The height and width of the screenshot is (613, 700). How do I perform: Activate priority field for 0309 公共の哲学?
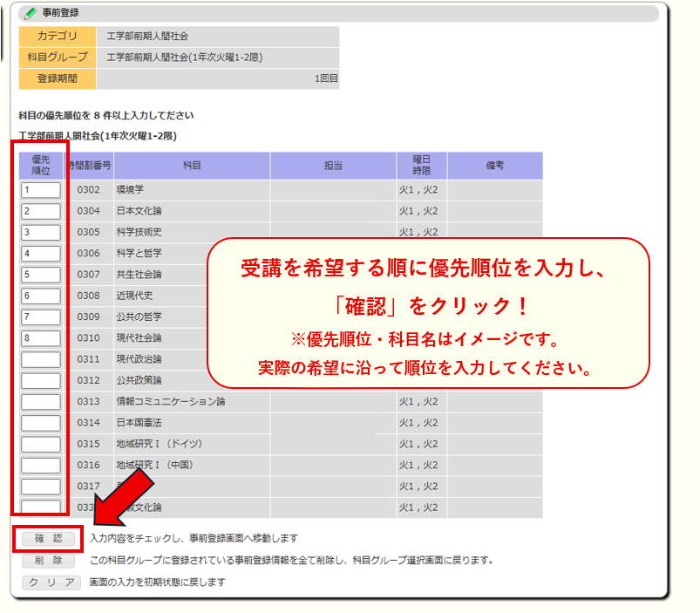(x=41, y=317)
